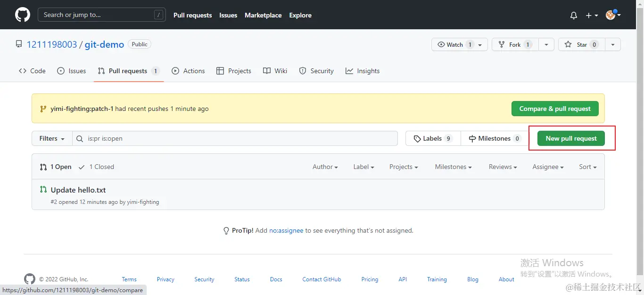This screenshot has width=644, height=295.
Task: Switch to the Actions tab
Action: [x=188, y=71]
